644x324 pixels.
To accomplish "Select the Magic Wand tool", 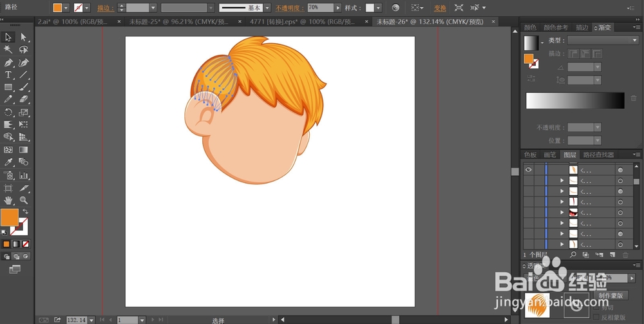I will (8, 50).
